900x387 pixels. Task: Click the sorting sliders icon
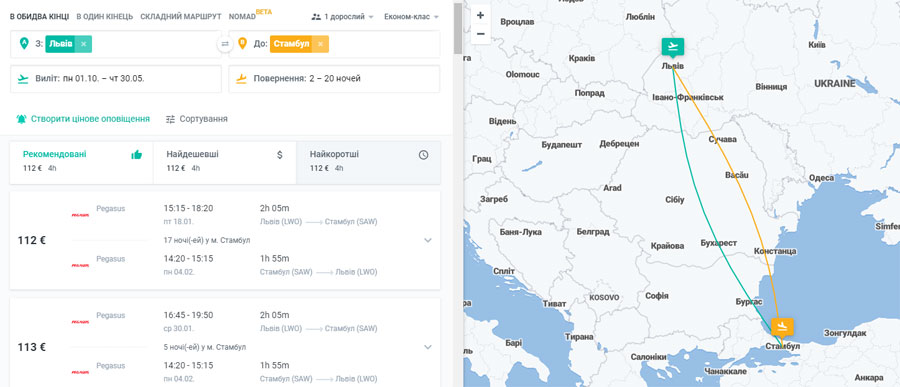(170, 119)
